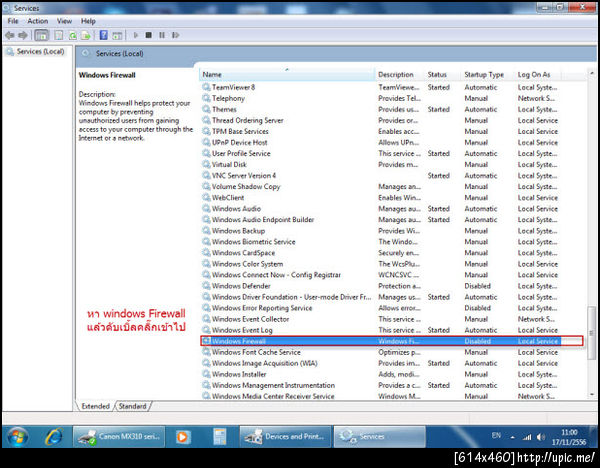Select Windows Connect Now - Config Registrar
Viewport: 600px width, 468px height.
tap(276, 275)
